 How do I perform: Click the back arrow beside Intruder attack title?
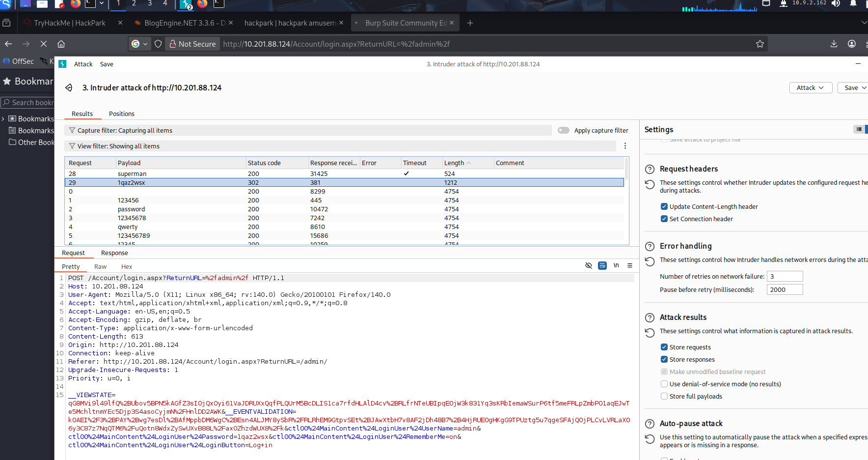69,87
